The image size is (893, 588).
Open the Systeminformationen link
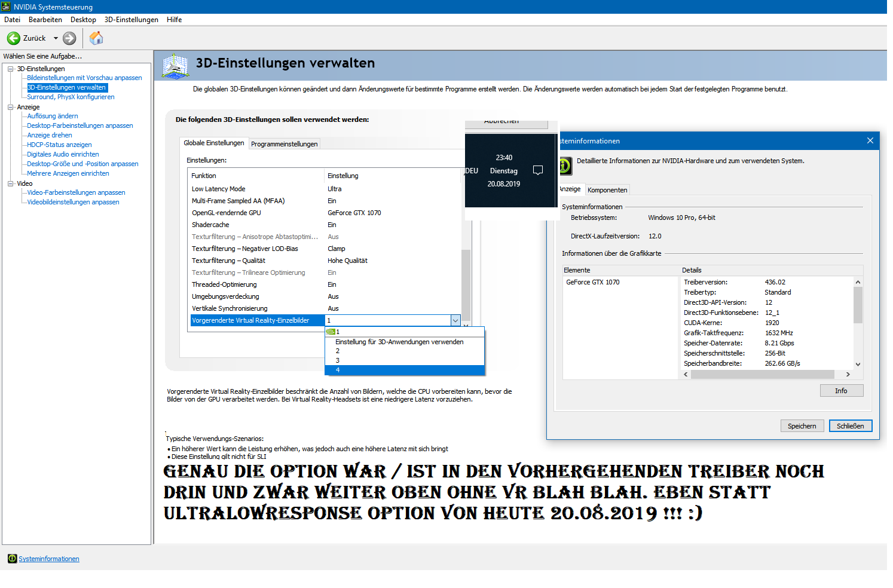coord(49,559)
